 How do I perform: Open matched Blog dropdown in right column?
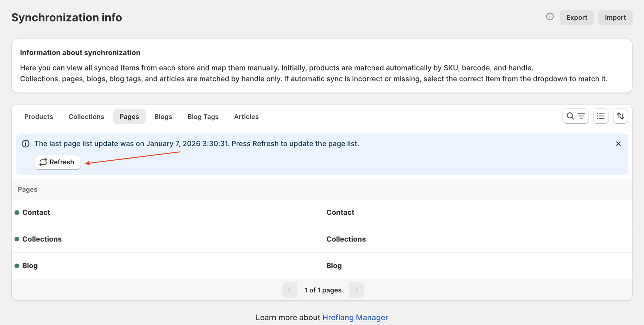(x=334, y=266)
